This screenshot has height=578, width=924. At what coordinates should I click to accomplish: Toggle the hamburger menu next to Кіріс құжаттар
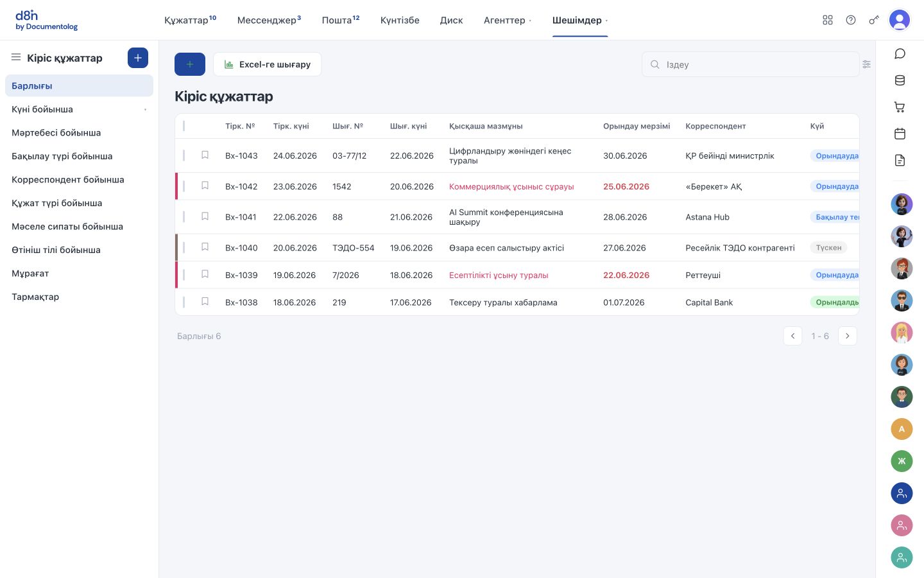pyautogui.click(x=16, y=57)
